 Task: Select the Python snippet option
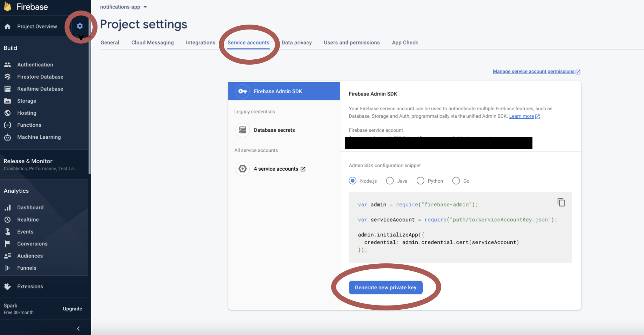[x=420, y=181]
